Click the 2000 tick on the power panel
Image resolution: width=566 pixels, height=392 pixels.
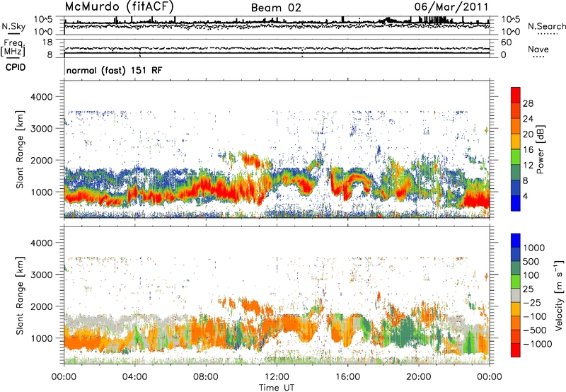pos(41,160)
